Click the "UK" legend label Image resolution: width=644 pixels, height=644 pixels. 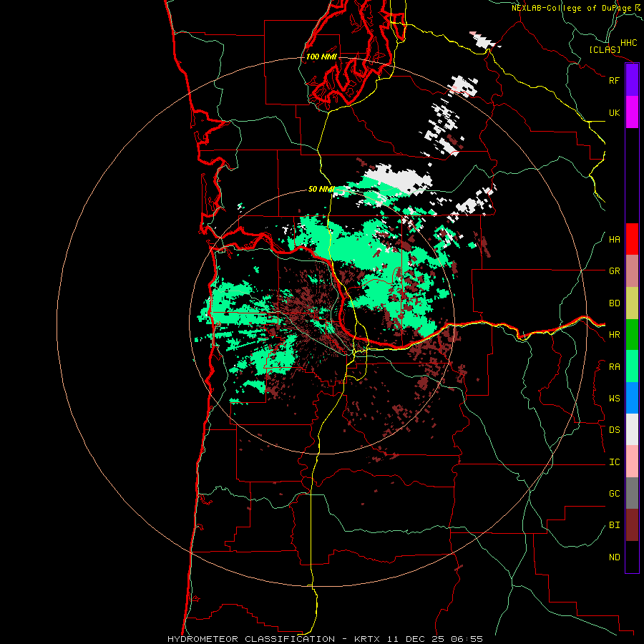614,112
